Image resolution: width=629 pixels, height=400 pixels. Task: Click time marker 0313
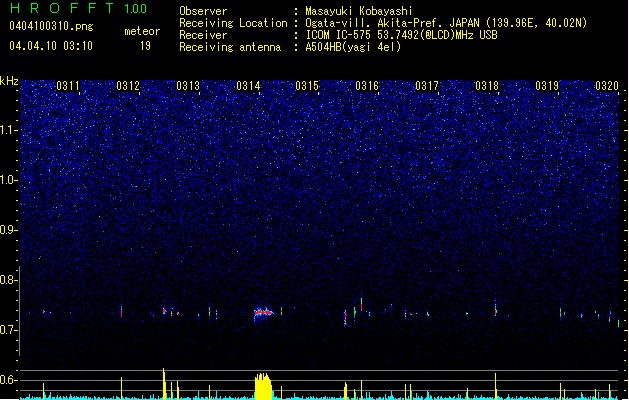[188, 86]
